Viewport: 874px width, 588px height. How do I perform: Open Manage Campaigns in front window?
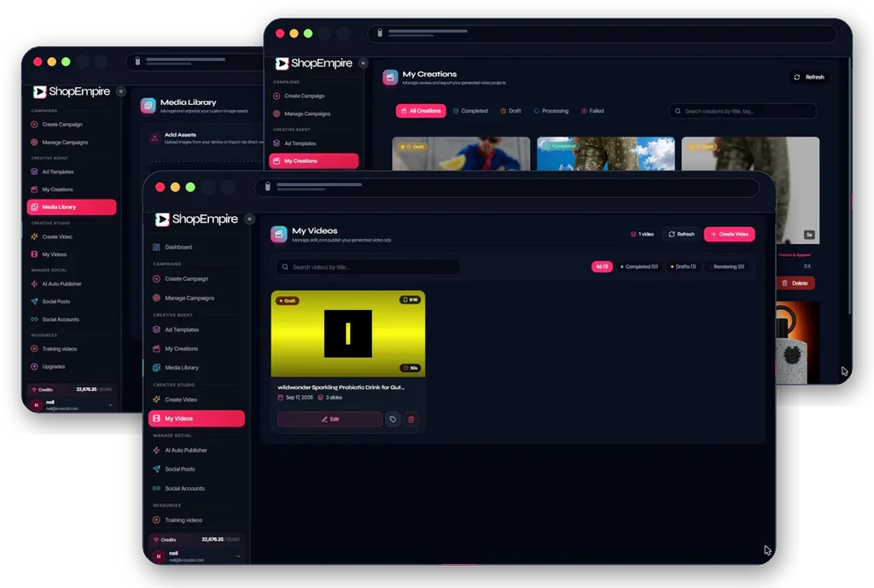pos(189,298)
